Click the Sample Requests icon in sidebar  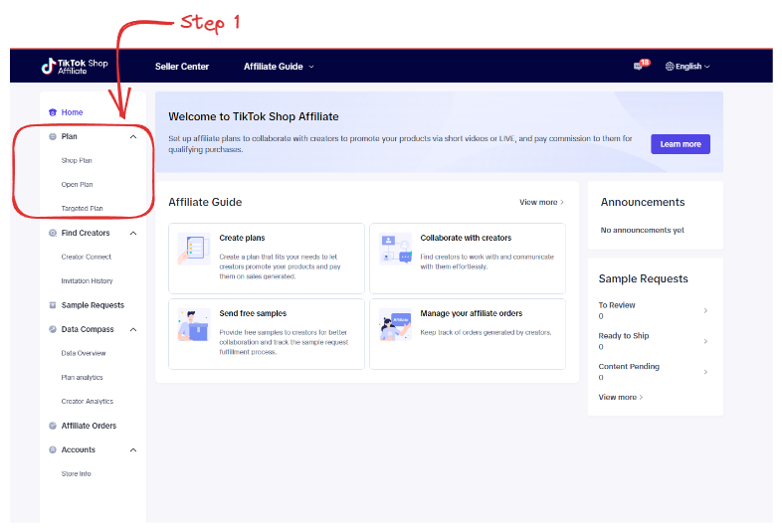53,305
